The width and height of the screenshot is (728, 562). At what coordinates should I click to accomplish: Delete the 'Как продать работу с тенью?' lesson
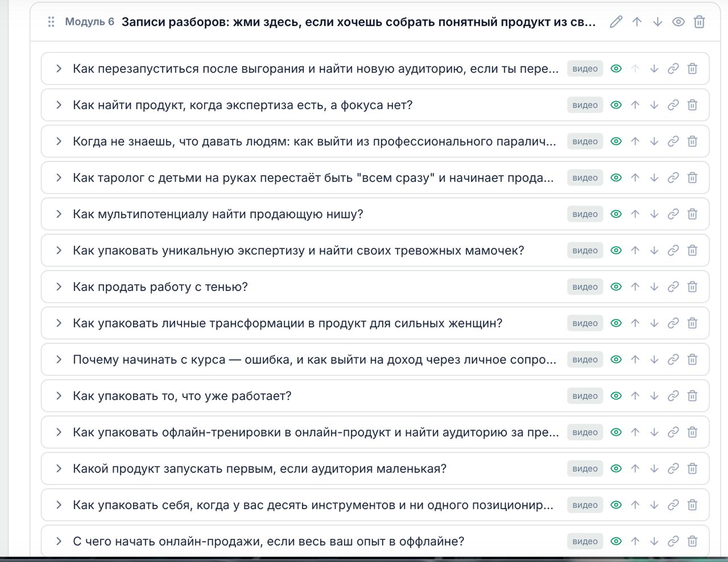click(692, 287)
